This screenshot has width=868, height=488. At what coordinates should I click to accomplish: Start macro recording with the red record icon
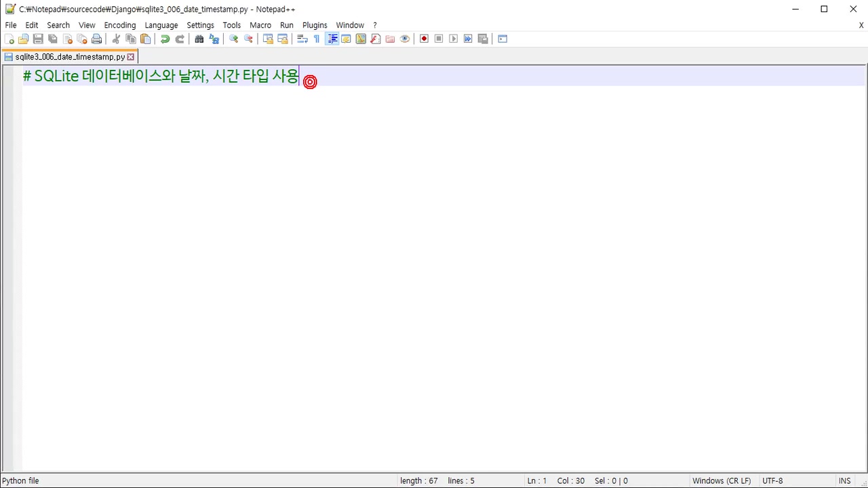[x=424, y=39]
